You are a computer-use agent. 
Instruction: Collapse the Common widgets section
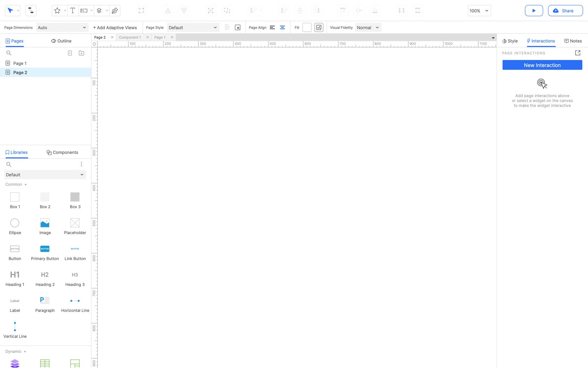(16, 184)
